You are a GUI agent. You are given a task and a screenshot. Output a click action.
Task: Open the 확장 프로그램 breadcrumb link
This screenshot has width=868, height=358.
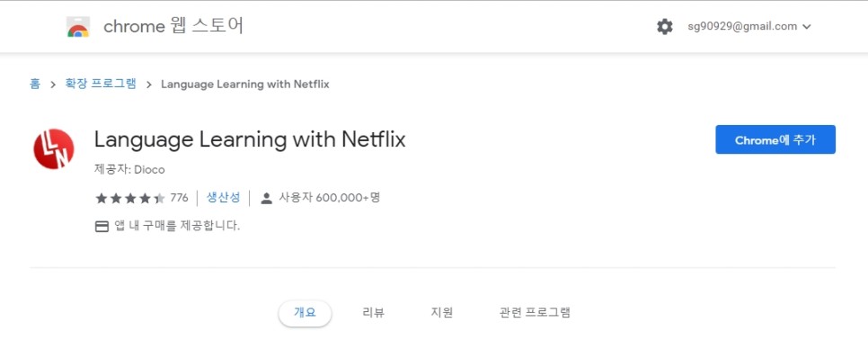[101, 85]
